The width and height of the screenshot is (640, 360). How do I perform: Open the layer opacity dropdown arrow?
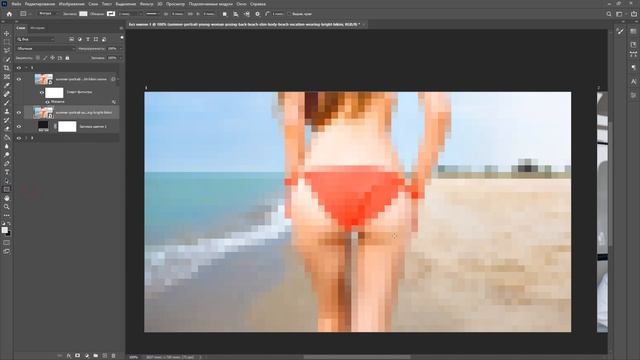click(x=120, y=49)
